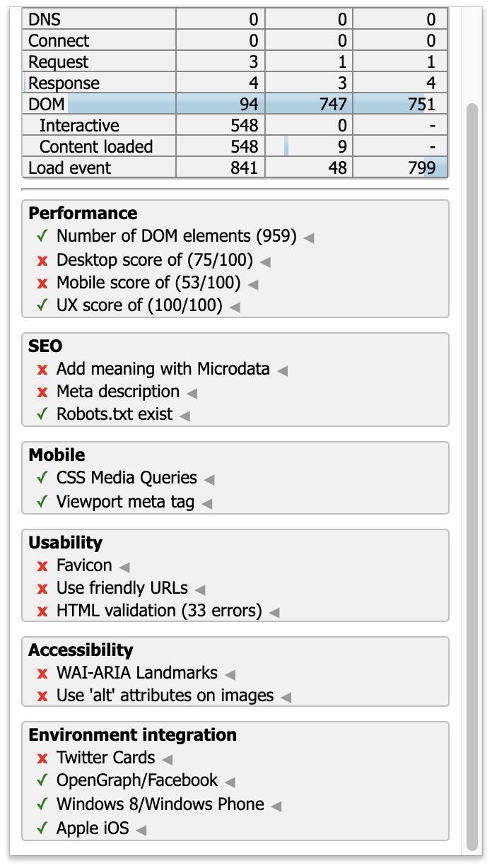
Task: Expand the OpenGraph/Facebook details arrow
Action: (230, 782)
